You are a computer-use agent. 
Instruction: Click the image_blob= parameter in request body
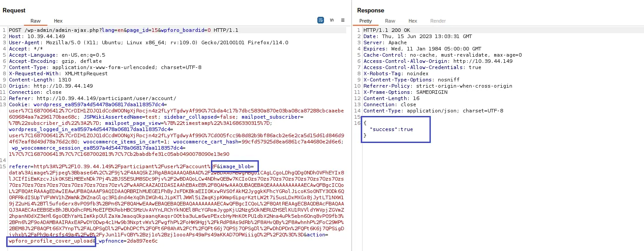[237, 166]
